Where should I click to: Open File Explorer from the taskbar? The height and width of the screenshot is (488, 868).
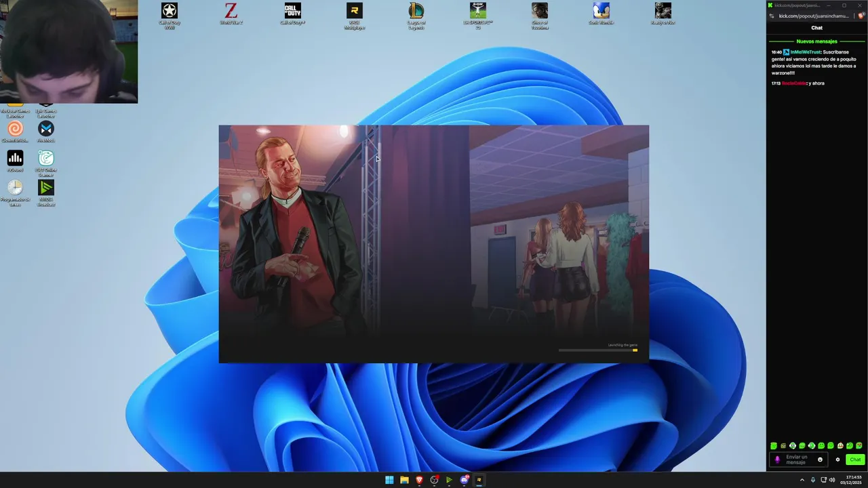coord(404,480)
